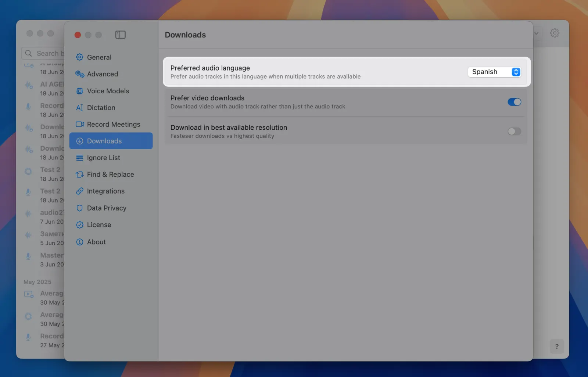The height and width of the screenshot is (377, 588).
Task: Click the Find & Replace arrows icon
Action: (79, 175)
